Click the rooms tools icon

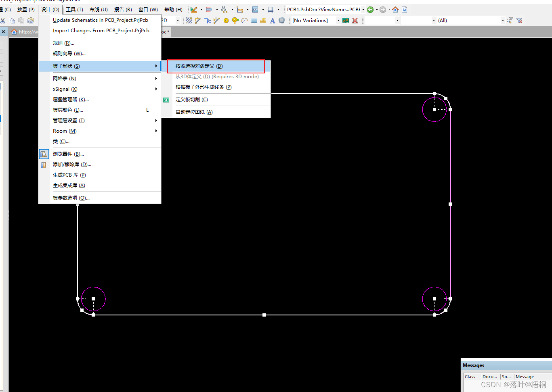point(255,10)
